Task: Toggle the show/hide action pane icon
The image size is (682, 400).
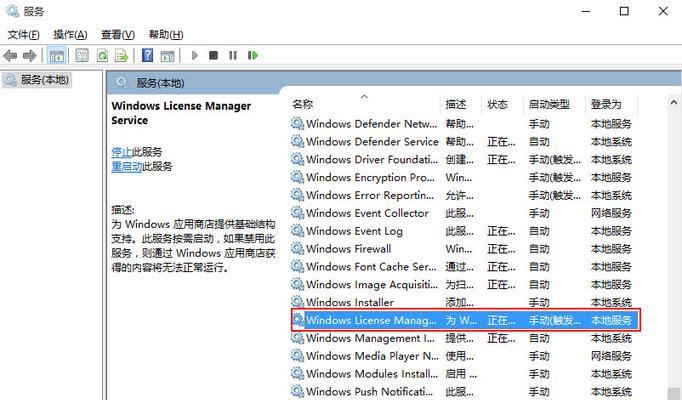Action: click(x=167, y=56)
